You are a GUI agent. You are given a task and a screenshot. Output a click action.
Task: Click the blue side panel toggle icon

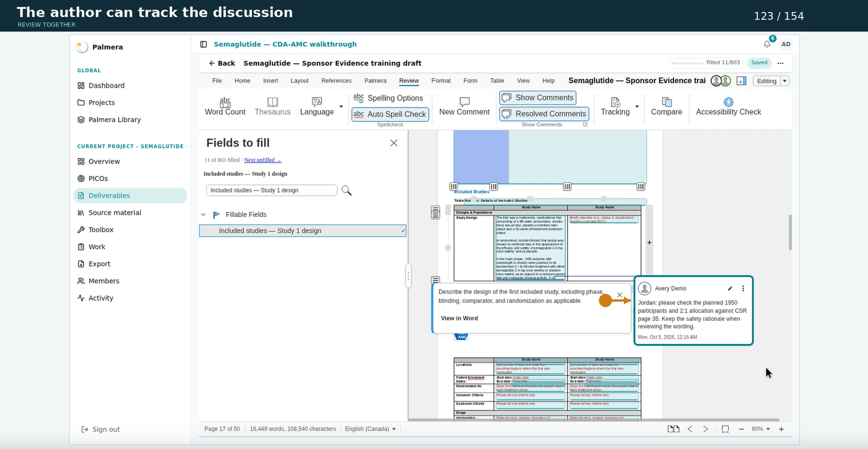pyautogui.click(x=742, y=81)
